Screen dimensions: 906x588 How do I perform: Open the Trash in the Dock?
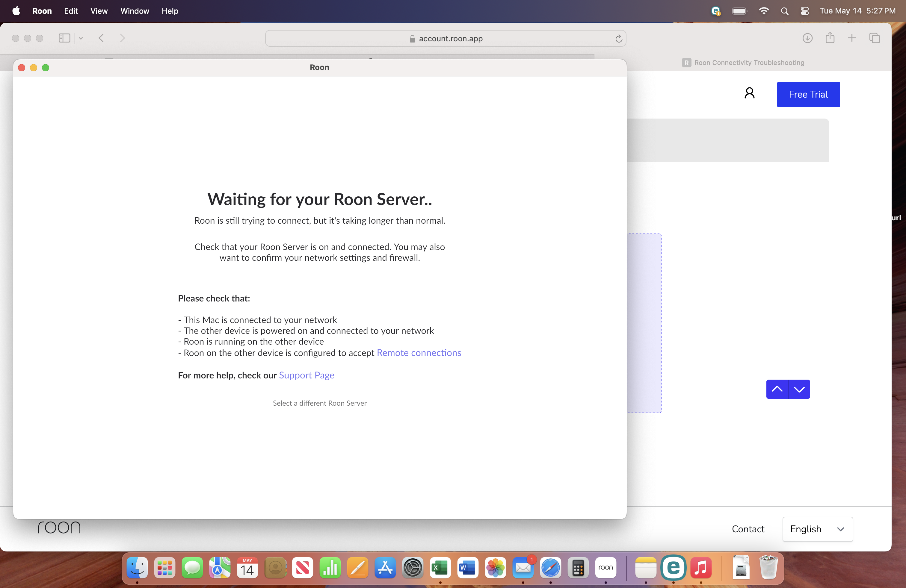pos(768,567)
